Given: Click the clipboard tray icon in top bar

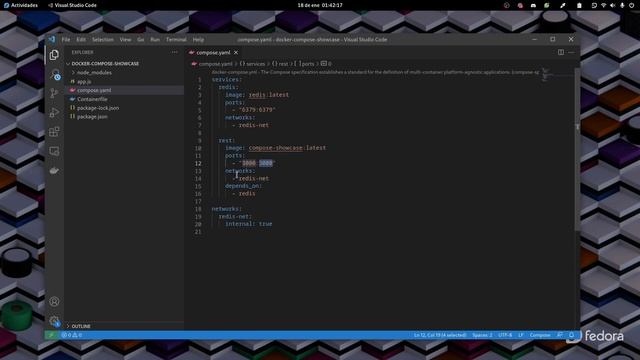Looking at the screenshot, I should [579, 5].
